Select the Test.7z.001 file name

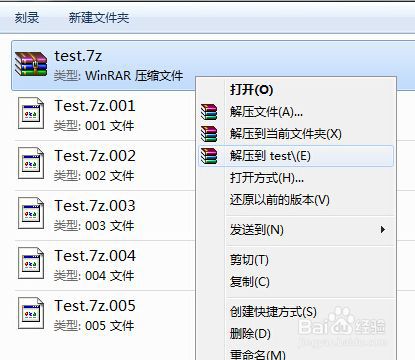point(95,106)
